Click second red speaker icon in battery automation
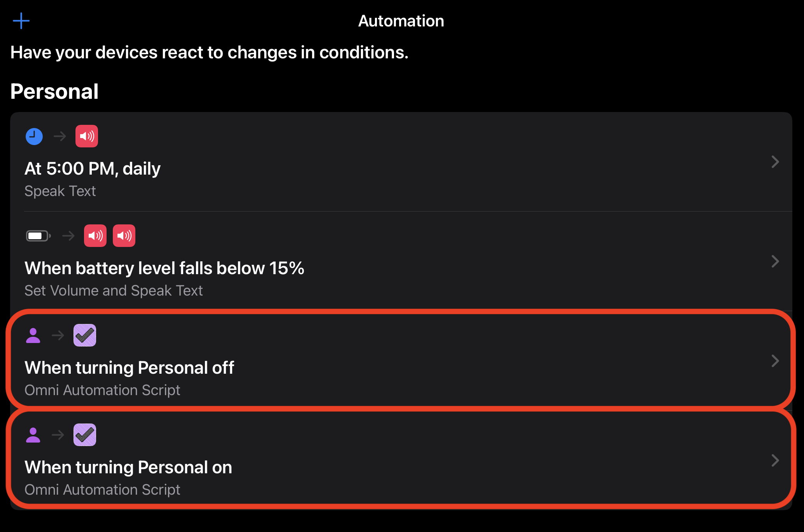 124,236
